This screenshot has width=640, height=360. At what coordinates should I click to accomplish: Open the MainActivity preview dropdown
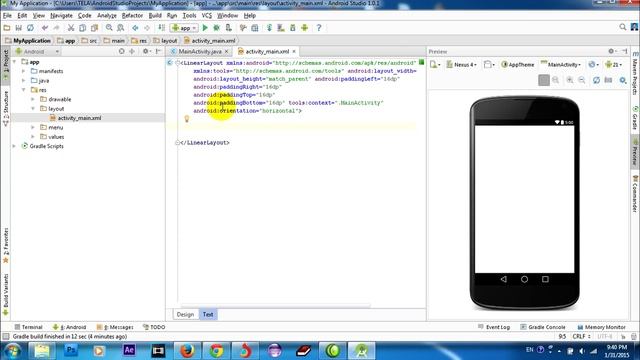click(561, 64)
